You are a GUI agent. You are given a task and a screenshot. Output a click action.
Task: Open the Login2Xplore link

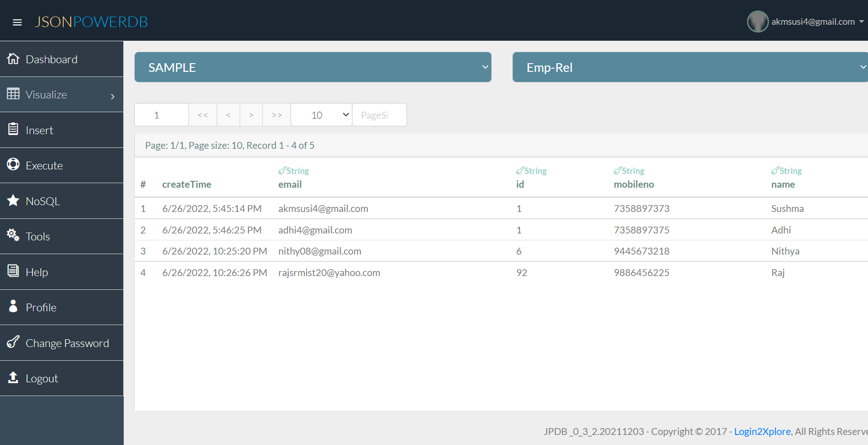coord(762,431)
